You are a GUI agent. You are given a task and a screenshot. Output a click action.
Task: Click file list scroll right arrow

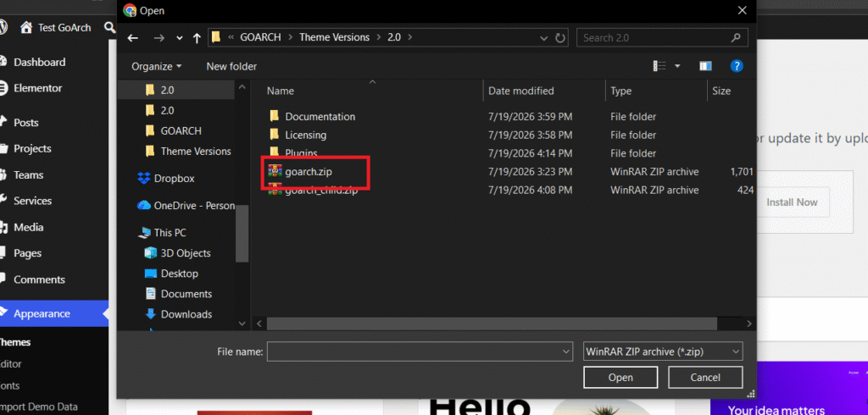point(748,324)
